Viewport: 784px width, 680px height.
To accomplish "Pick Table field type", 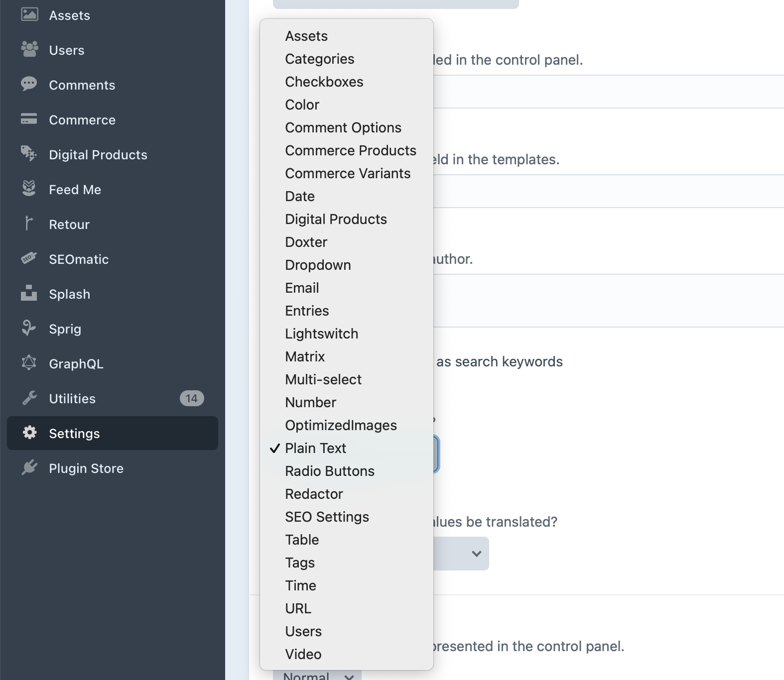I will coord(347,540).
